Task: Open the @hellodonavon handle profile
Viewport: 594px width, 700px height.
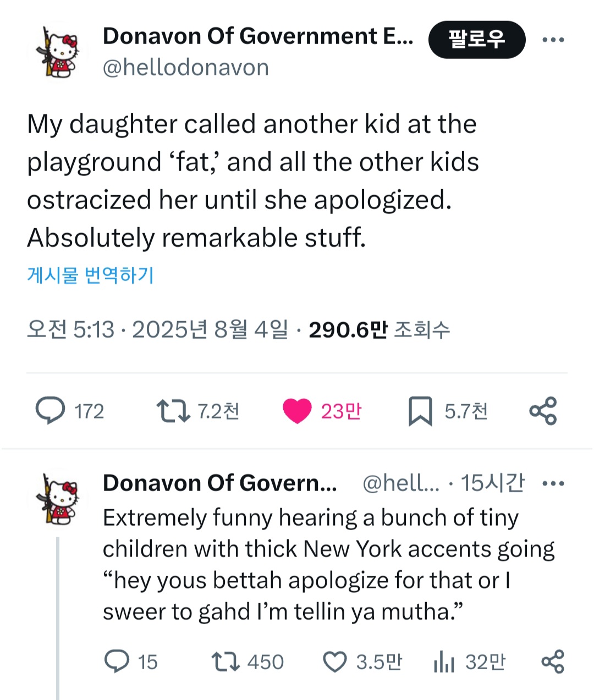Action: coord(185,68)
